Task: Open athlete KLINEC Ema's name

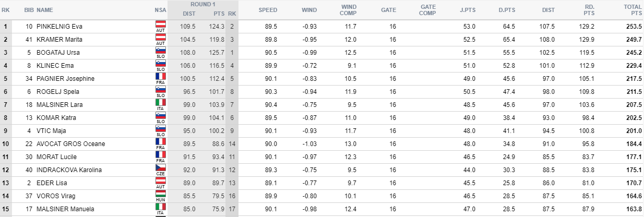Action: click(55, 66)
